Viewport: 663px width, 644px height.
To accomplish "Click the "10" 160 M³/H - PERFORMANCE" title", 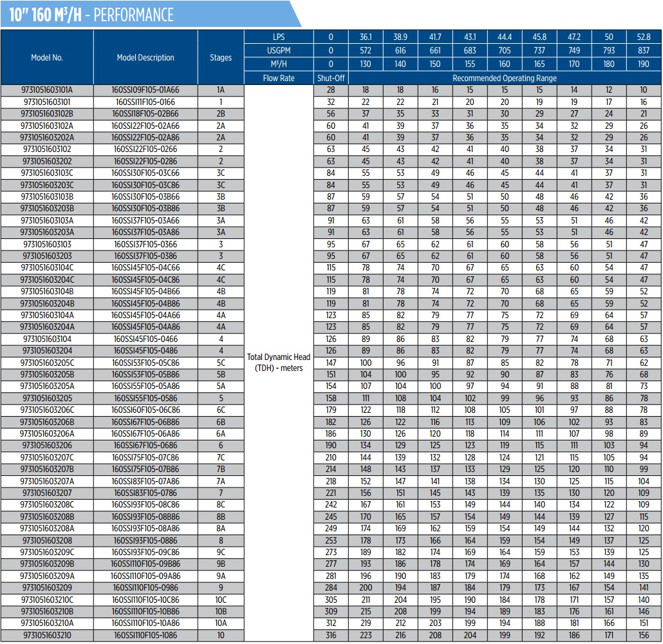I will coord(91,14).
